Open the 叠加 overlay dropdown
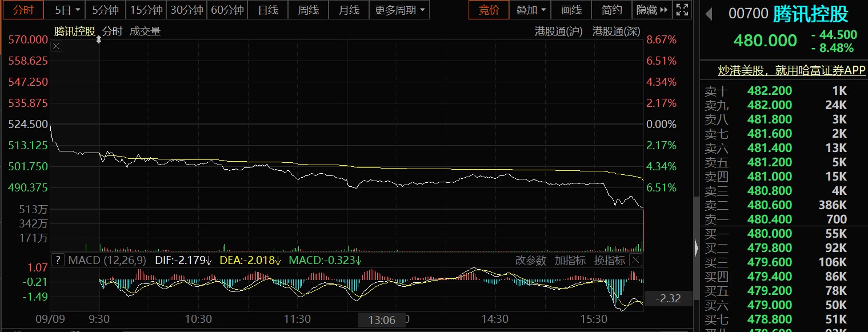This screenshot has height=332, width=868. click(x=531, y=10)
